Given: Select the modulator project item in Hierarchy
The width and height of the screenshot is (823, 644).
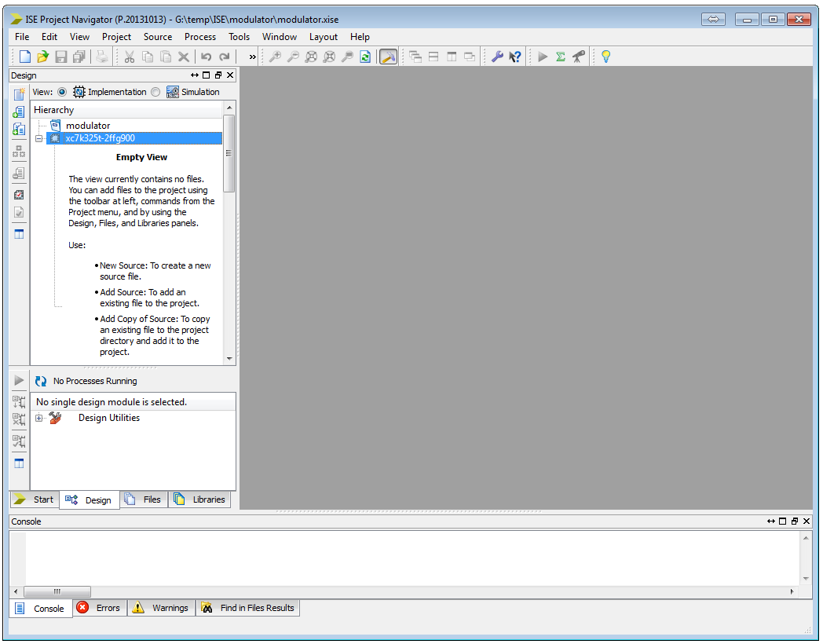Looking at the screenshot, I should (x=88, y=126).
